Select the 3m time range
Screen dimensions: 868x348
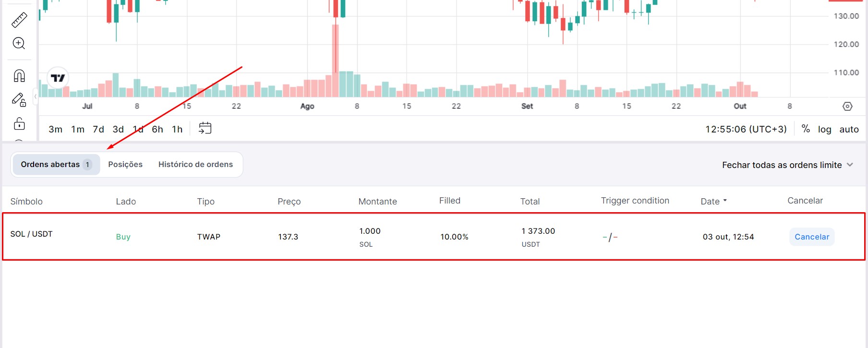tap(55, 129)
